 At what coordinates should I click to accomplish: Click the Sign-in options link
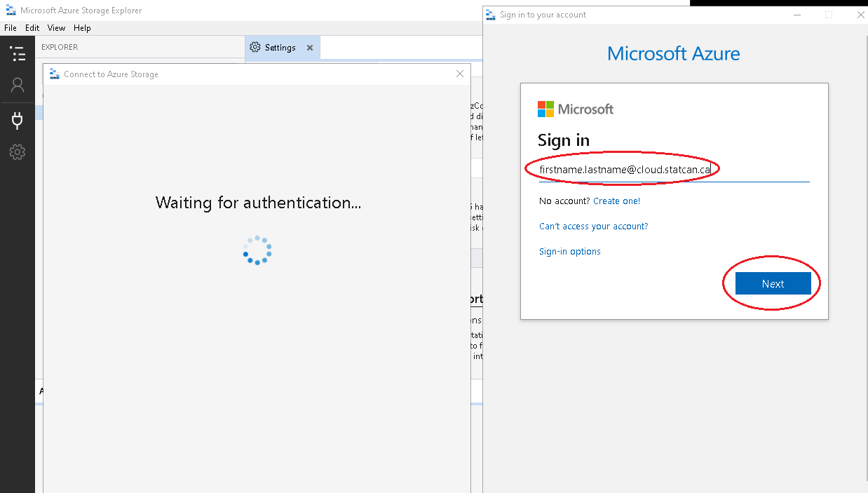coord(569,251)
